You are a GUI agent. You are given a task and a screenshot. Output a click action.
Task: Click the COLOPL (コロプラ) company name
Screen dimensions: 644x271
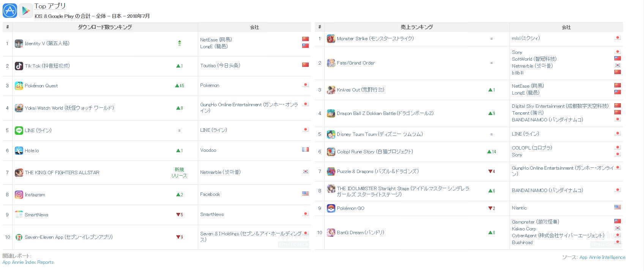click(x=532, y=148)
